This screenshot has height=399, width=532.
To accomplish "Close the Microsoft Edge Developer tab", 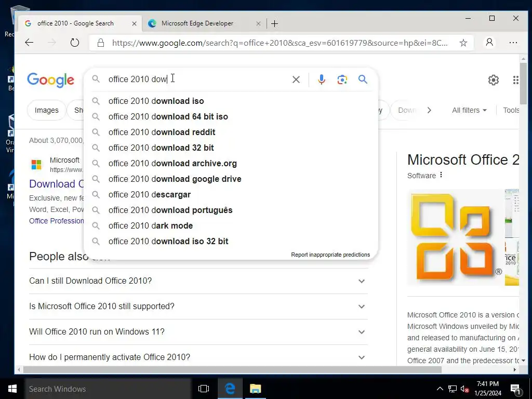I will [258, 23].
